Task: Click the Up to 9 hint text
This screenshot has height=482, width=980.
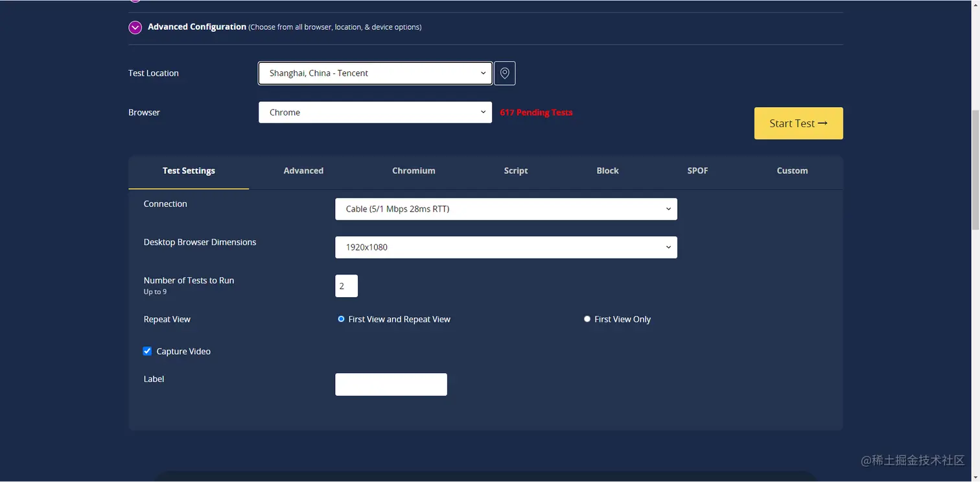Action: [x=155, y=292]
